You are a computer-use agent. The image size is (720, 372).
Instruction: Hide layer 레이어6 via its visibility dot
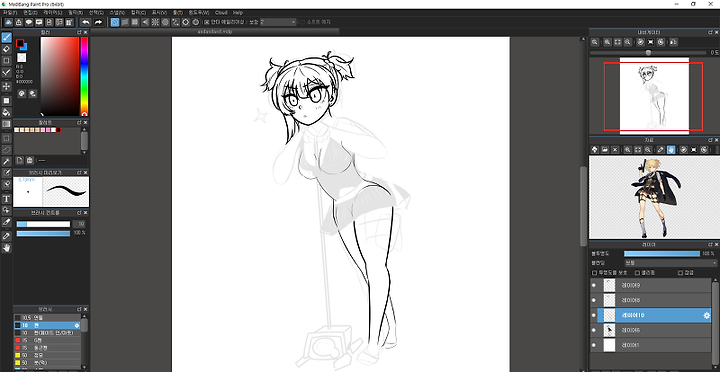click(594, 330)
